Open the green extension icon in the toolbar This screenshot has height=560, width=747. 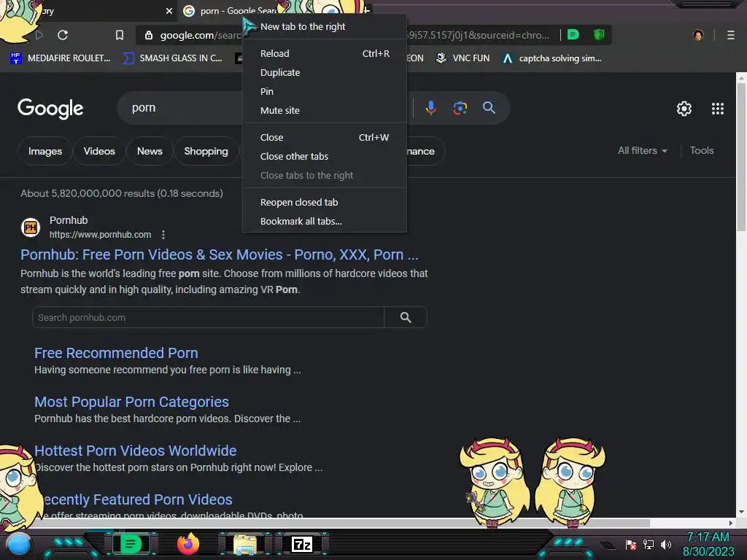[x=573, y=34]
